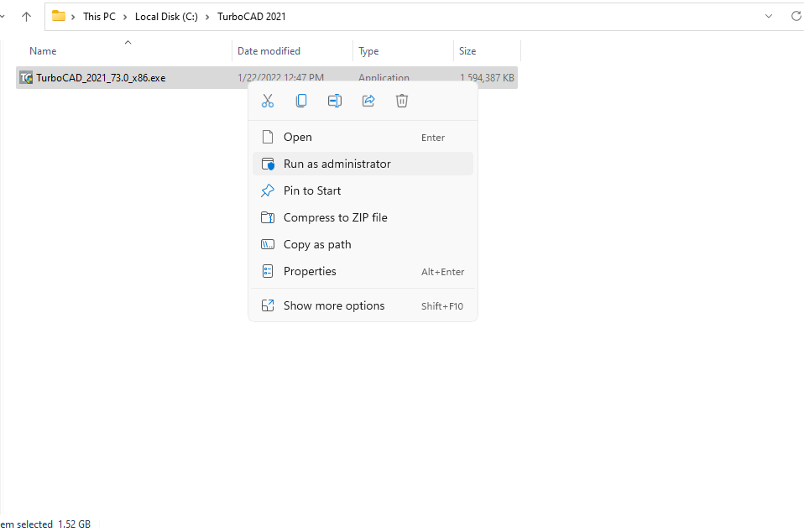The image size is (804, 532).
Task: Click the Copy icon in context menu
Action: tap(301, 101)
